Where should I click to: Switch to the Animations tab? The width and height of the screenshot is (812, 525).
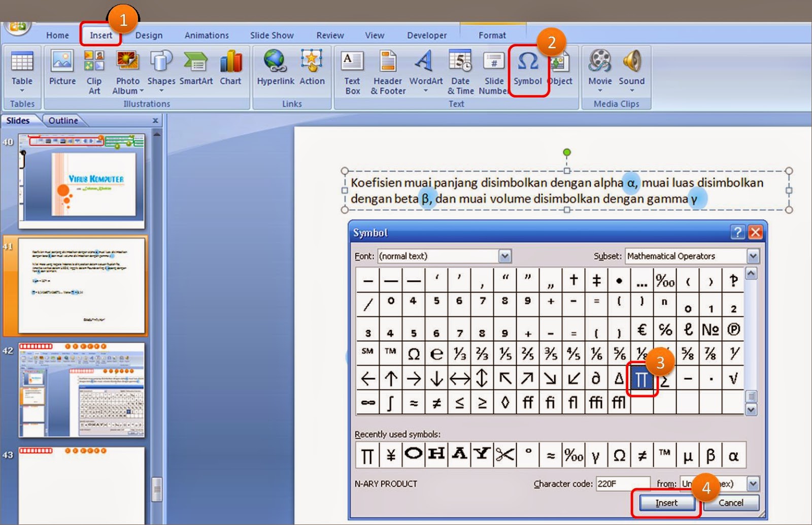click(x=206, y=35)
